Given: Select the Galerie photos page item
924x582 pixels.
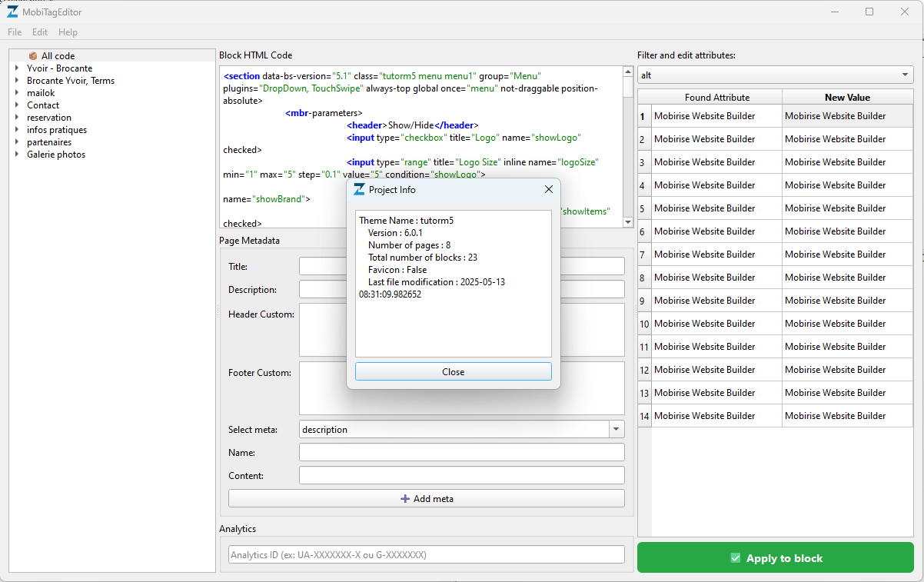Looking at the screenshot, I should pyautogui.click(x=56, y=155).
